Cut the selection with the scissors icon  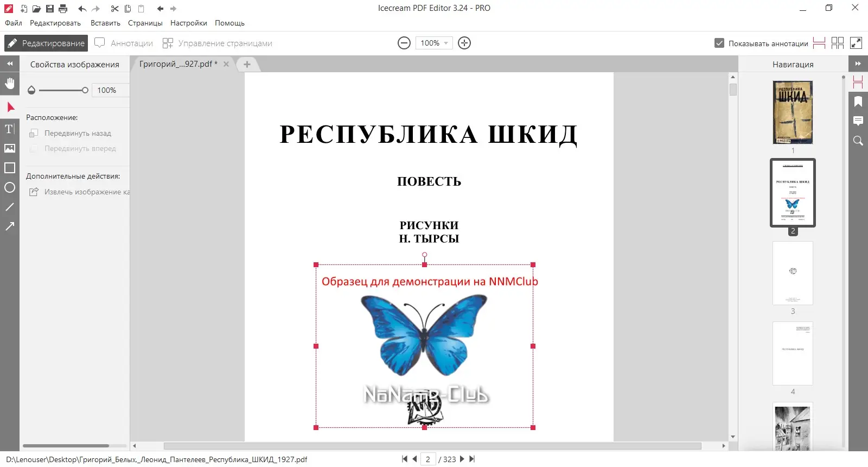click(114, 9)
